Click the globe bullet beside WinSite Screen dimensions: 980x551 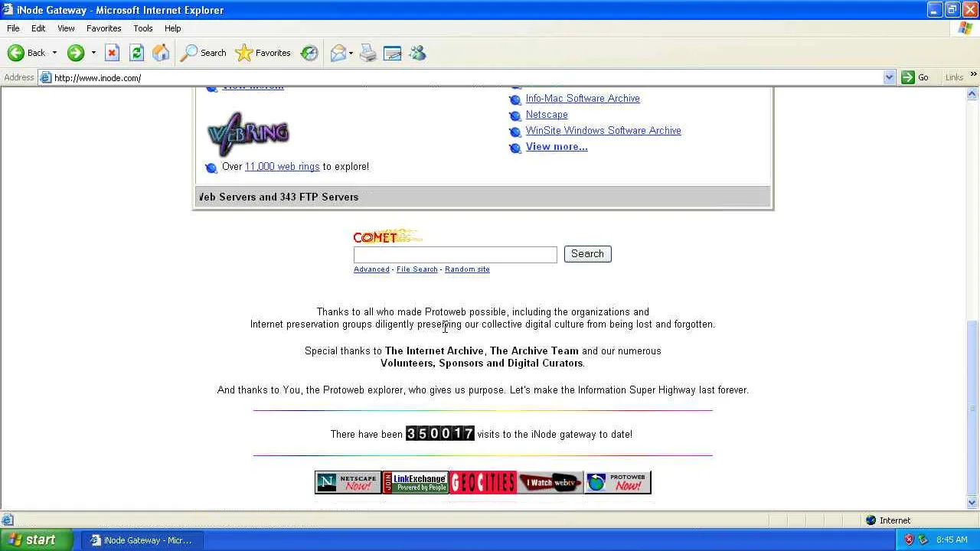pos(515,132)
